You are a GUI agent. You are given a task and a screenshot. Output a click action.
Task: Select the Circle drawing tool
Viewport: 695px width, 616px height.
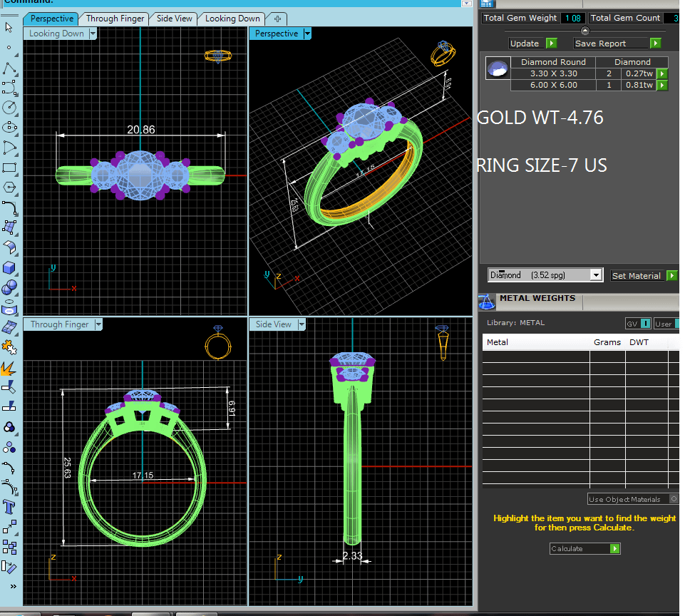(9, 107)
